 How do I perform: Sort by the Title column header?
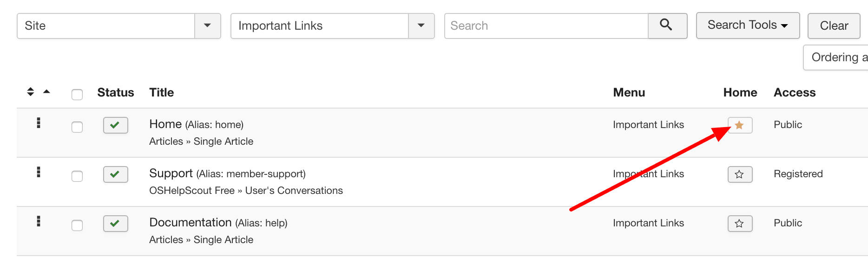click(161, 92)
